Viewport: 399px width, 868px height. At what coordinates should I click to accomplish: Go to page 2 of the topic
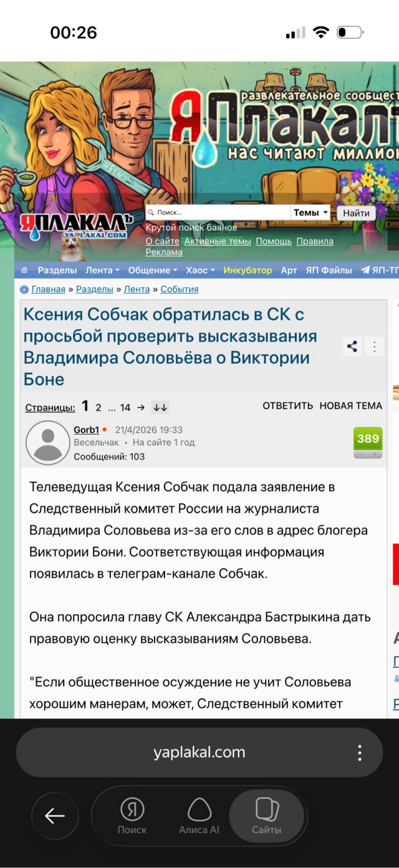click(98, 408)
